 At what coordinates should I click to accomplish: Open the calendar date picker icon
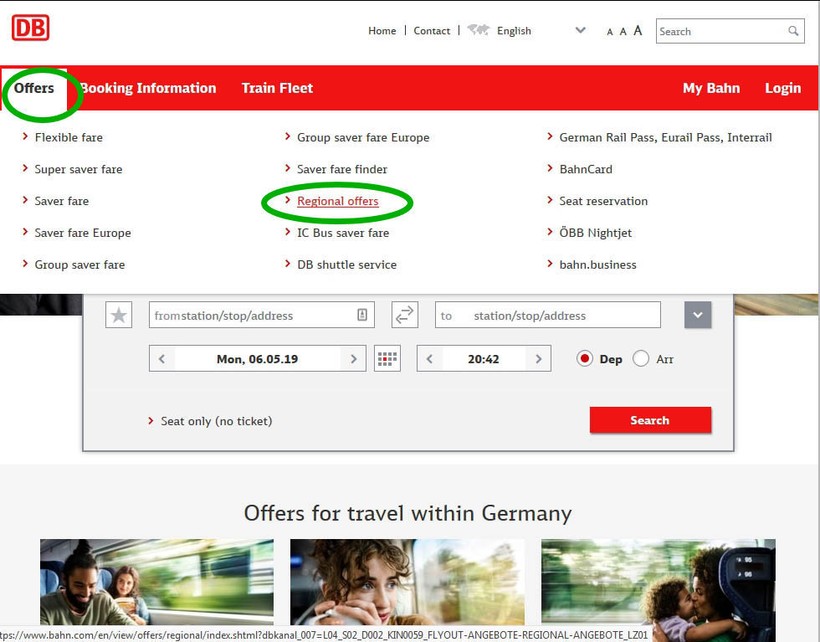(387, 359)
